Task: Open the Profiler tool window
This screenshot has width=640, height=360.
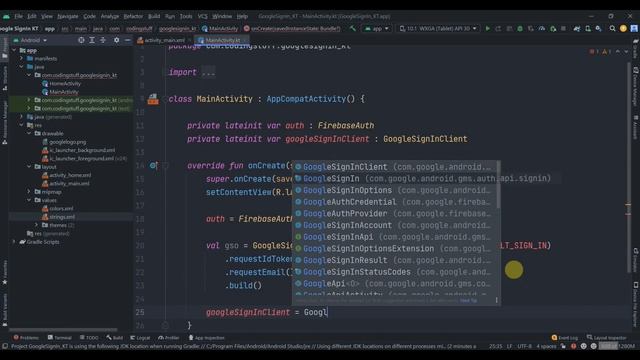Action: pos(169,338)
